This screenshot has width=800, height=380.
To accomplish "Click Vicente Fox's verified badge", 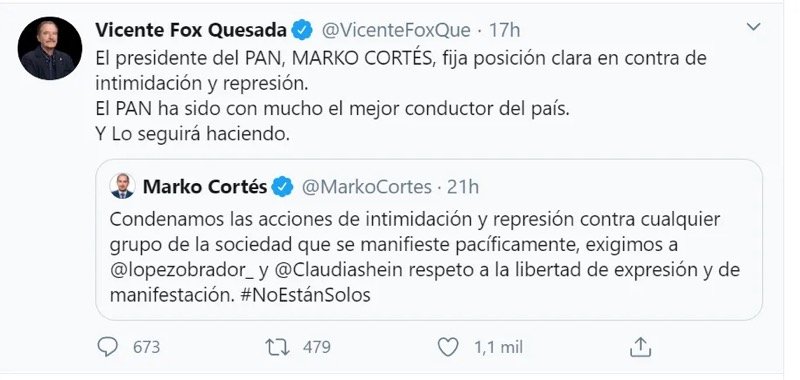I will [x=302, y=30].
